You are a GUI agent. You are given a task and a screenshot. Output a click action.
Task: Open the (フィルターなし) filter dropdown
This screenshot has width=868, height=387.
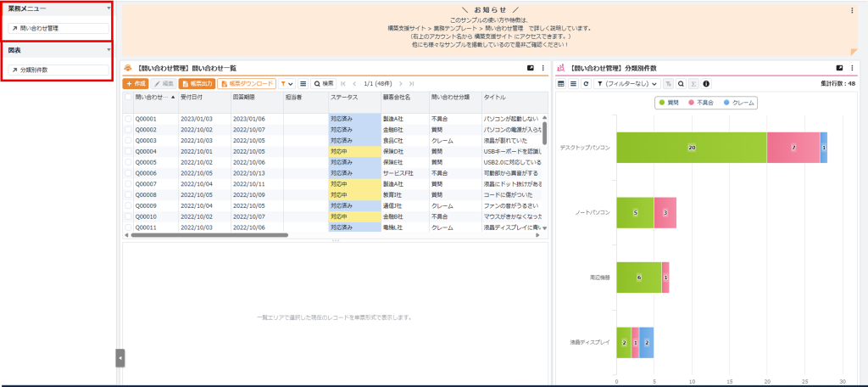click(x=626, y=84)
